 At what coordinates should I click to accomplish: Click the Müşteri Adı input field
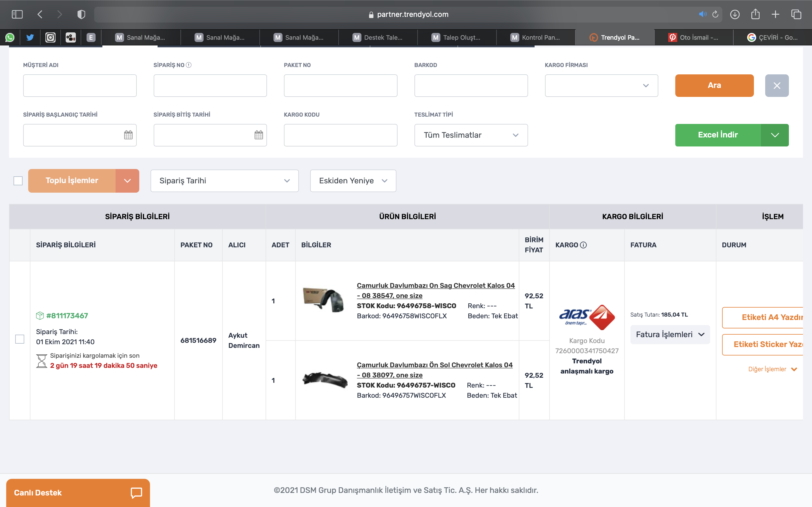click(x=80, y=86)
